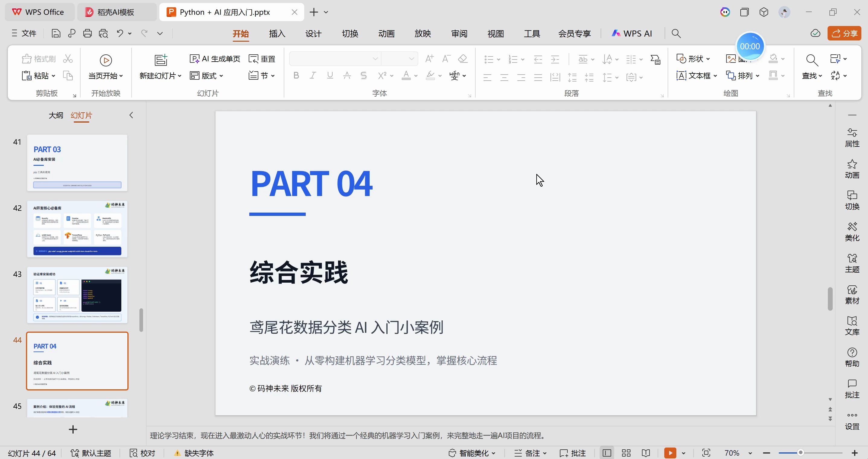Toggle Strikethrough formatting
The height and width of the screenshot is (459, 868).
coord(347,75)
